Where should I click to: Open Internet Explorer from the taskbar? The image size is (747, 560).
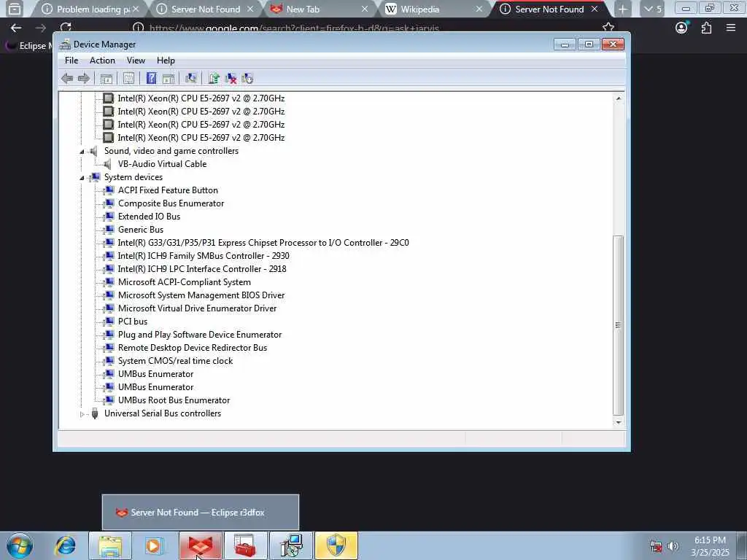point(65,545)
